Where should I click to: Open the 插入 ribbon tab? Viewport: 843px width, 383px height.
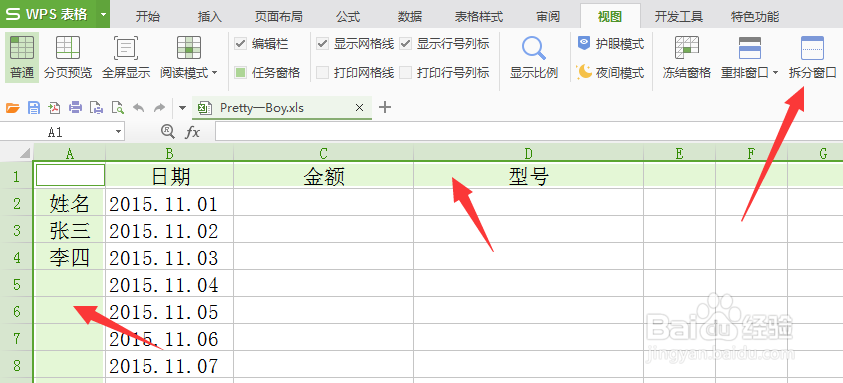point(210,17)
